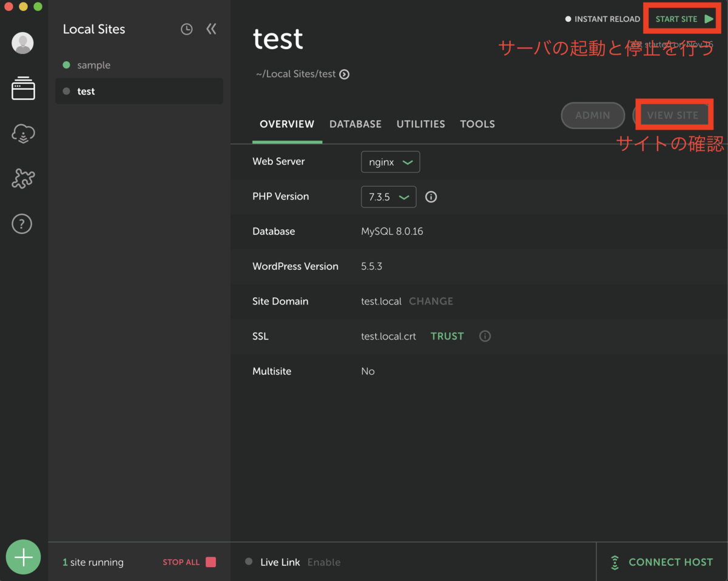Enable Live Link
This screenshot has width=728, height=581.
(x=324, y=562)
